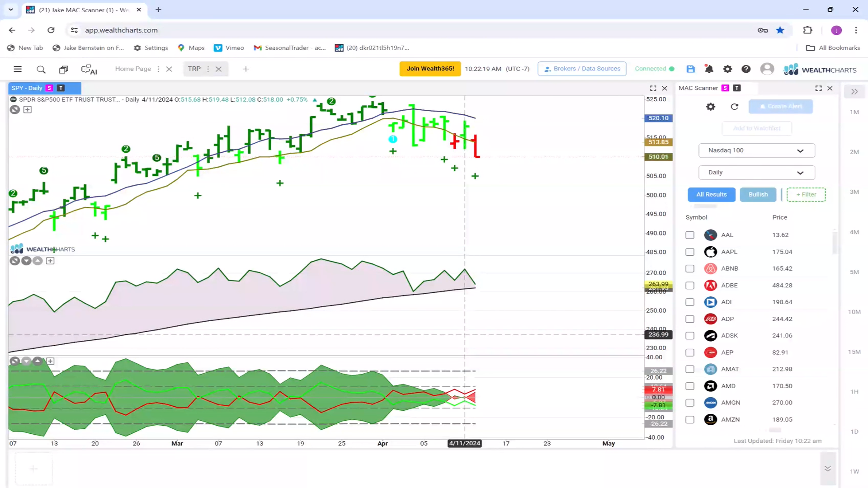Screen dimensions: 868x488
Task: Open the Vimeo bookmark
Action: pyautogui.click(x=229, y=48)
